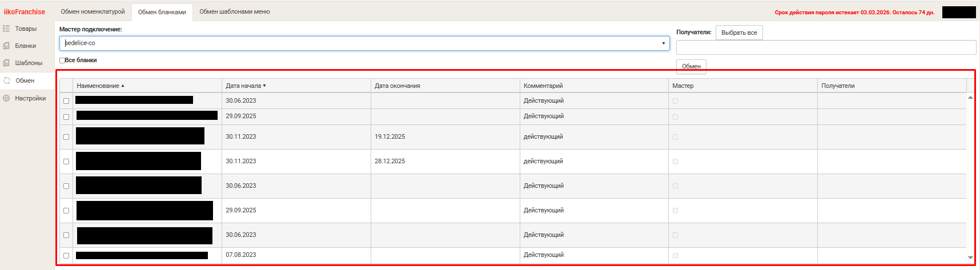This screenshot has height=270, width=980.
Task: Switch to the Обмен шаблонами меню tab
Action: point(235,11)
